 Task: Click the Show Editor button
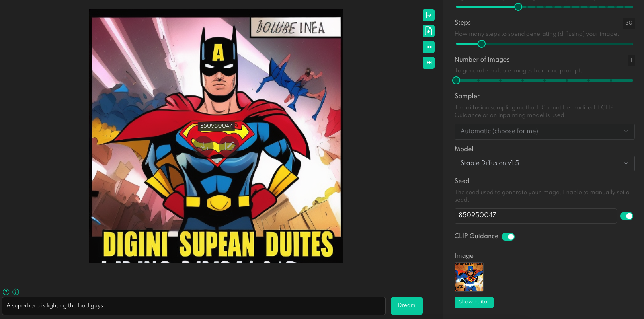(474, 302)
